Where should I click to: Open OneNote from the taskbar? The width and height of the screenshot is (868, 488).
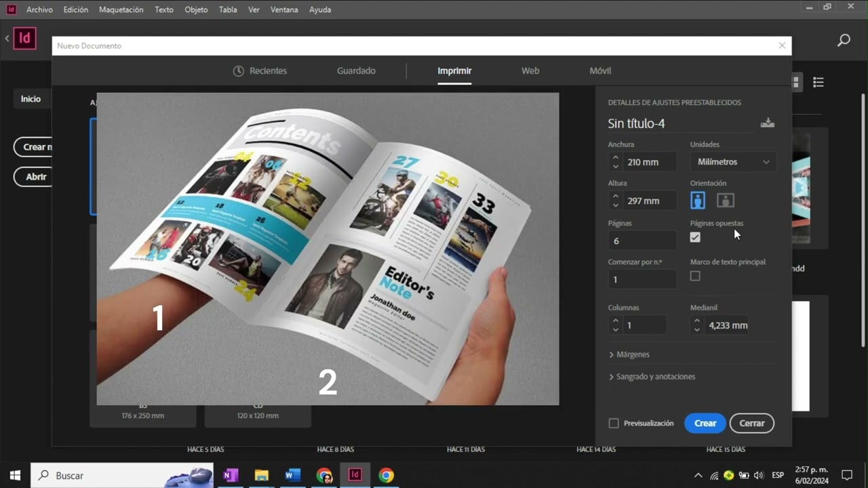[x=231, y=475]
